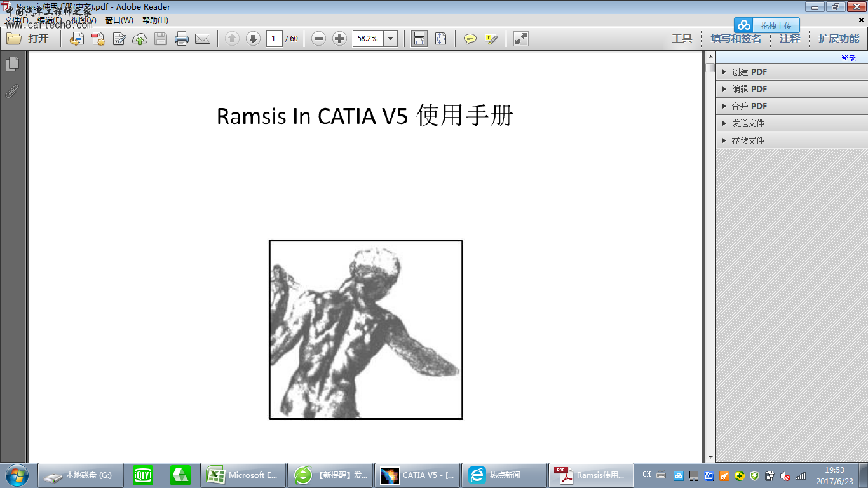
Task: Zoom out with the minus button
Action: [x=319, y=39]
